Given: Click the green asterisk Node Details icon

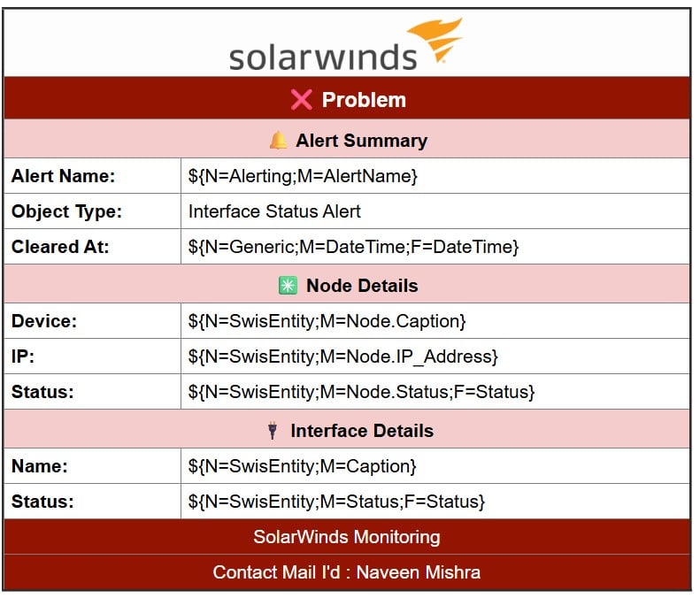Looking at the screenshot, I should pyautogui.click(x=288, y=286).
